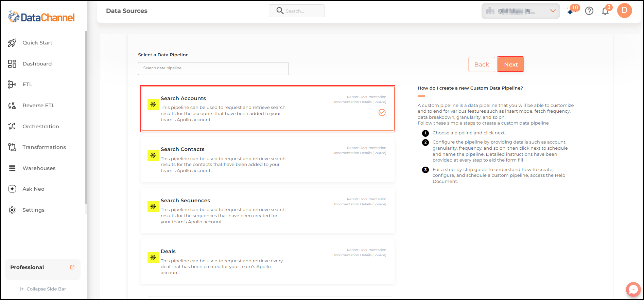
Task: Click the Apollo icon on Search Sequences card
Action: (153, 206)
